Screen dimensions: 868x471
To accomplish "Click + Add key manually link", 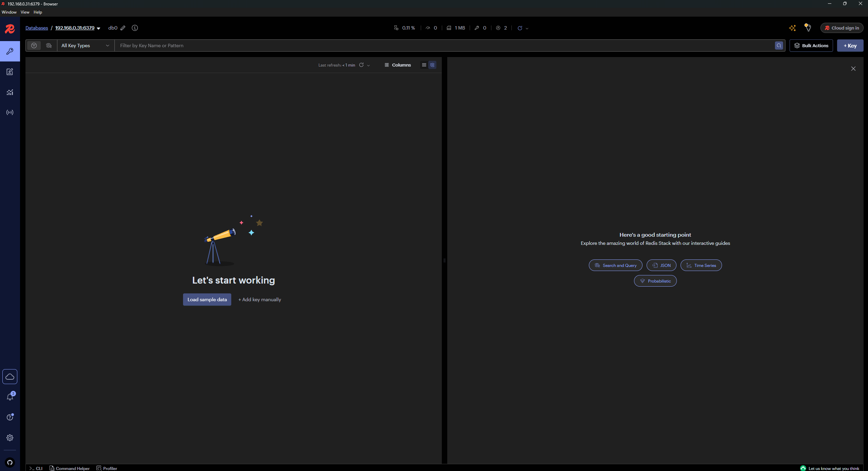I will pyautogui.click(x=260, y=300).
